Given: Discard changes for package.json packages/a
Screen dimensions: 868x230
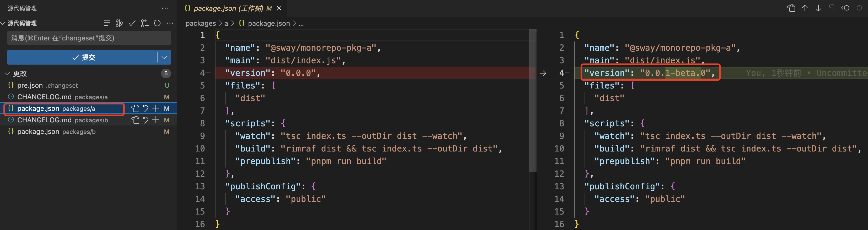Looking at the screenshot, I should coord(146,109).
